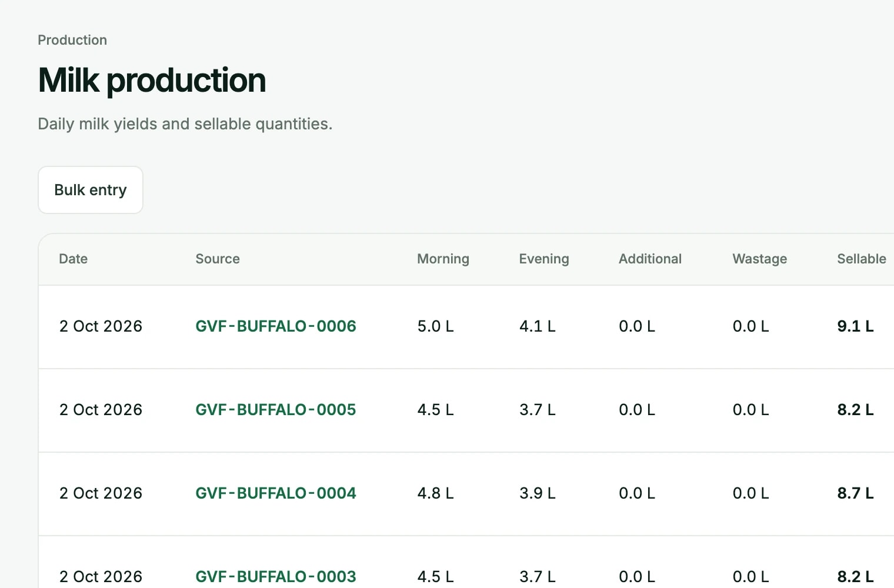Click the date cell in the GVF-BUFFALO-0005 row
Screen dimensions: 894x588
click(101, 410)
